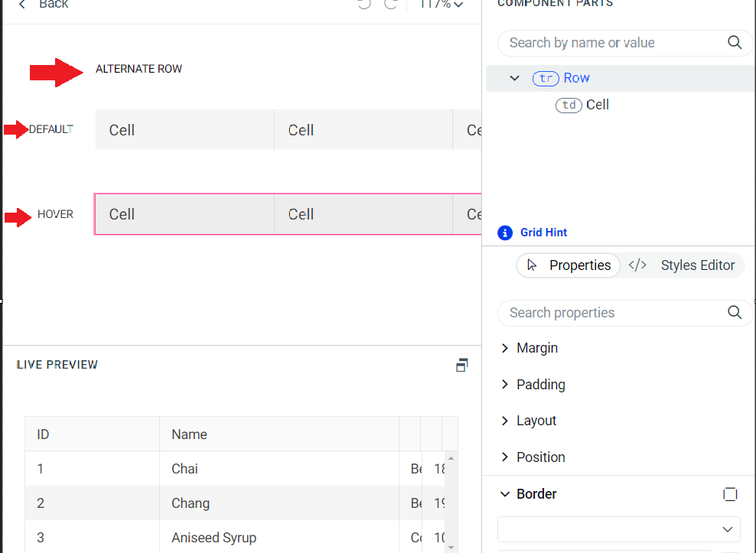The height and width of the screenshot is (553, 756).
Task: Click magnifier icon in Search properties box
Action: pyautogui.click(x=735, y=312)
